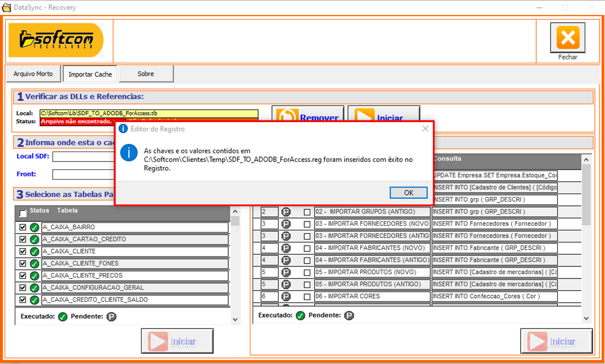Click the Local SDF input field
This screenshot has height=364, width=605.
coord(83,156)
